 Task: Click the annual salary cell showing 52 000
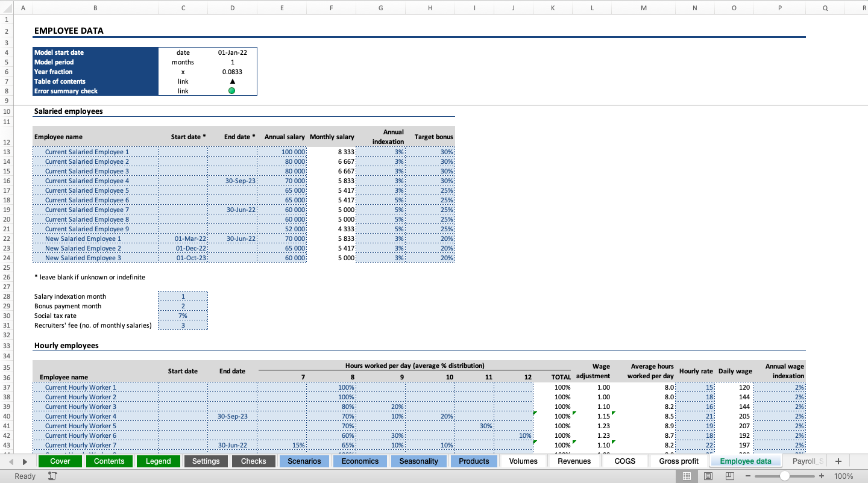point(281,229)
